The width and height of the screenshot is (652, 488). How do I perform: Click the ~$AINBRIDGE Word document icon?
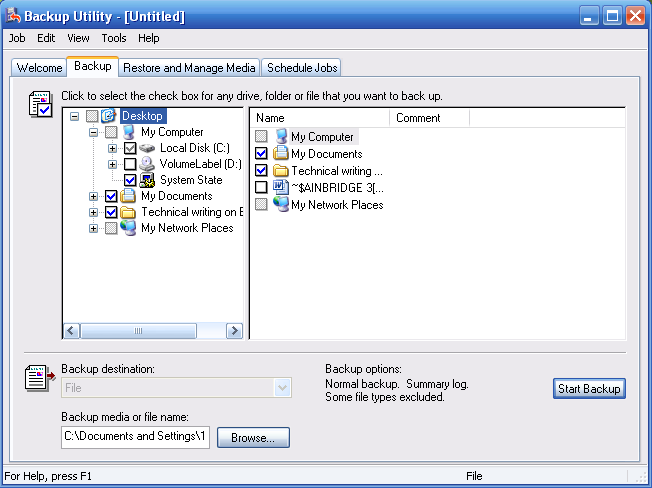pyautogui.click(x=281, y=187)
